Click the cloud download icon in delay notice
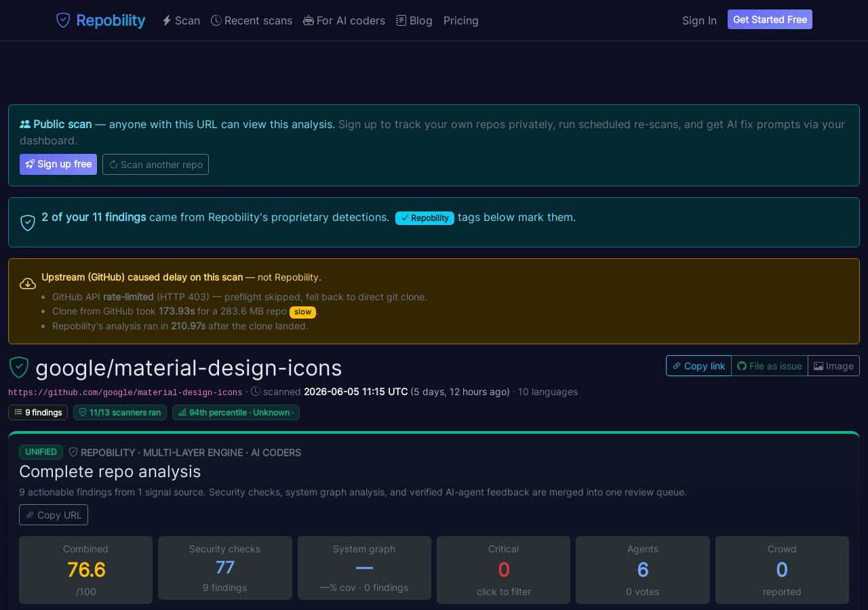 [x=28, y=283]
